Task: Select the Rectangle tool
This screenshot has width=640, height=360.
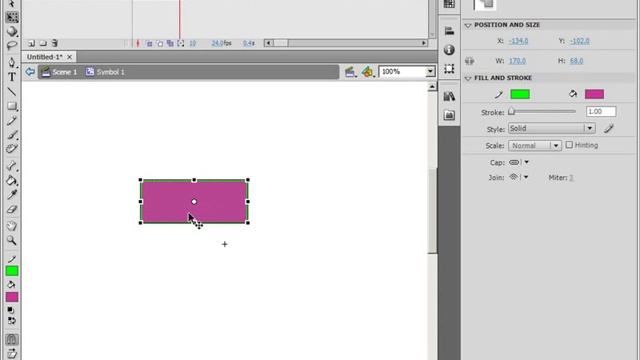Action: pos(12,106)
